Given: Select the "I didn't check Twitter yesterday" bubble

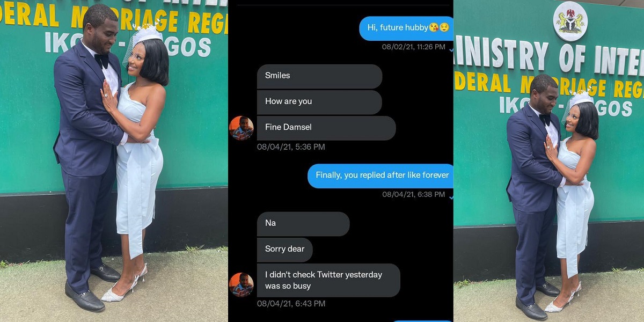Looking at the screenshot, I should 328,280.
